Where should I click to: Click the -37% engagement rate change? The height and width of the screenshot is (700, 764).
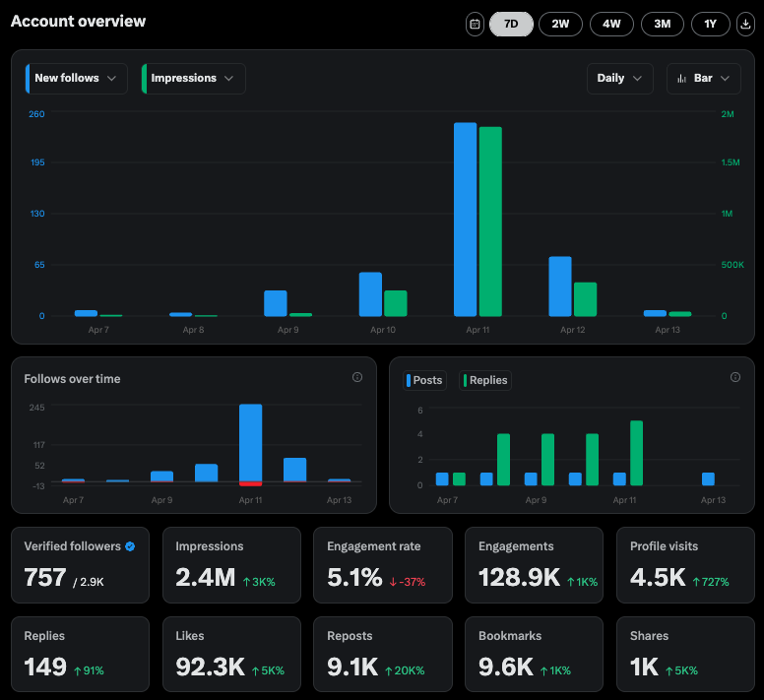408,582
